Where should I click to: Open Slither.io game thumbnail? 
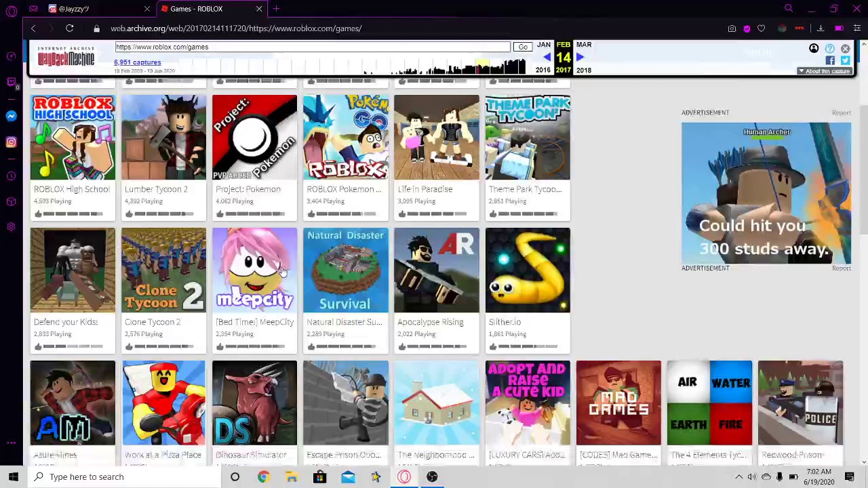click(528, 270)
